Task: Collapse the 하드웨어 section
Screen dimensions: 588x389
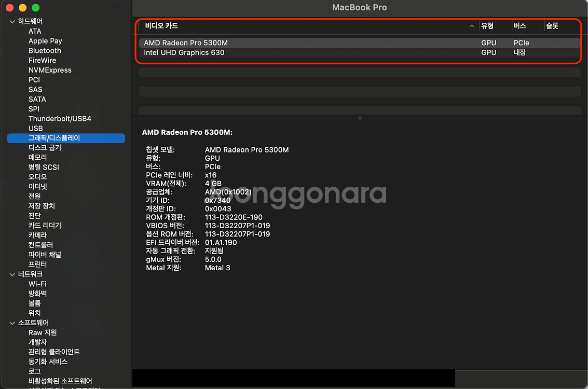Action: coord(12,22)
